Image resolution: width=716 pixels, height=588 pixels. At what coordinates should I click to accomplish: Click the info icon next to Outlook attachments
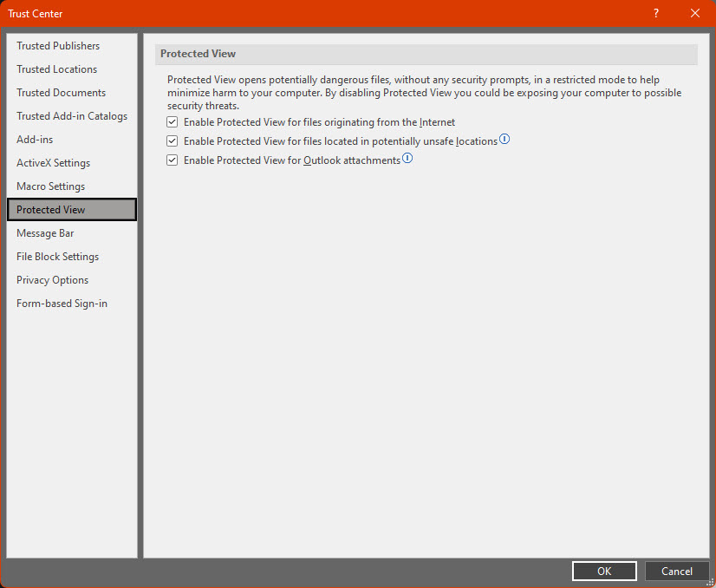(407, 159)
